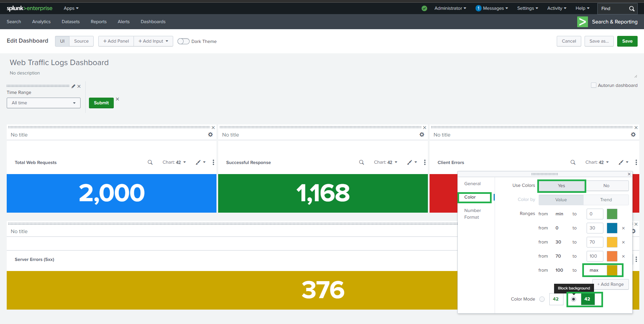This screenshot has height=324, width=644.
Task: Choose Color by Value
Action: coord(561,200)
